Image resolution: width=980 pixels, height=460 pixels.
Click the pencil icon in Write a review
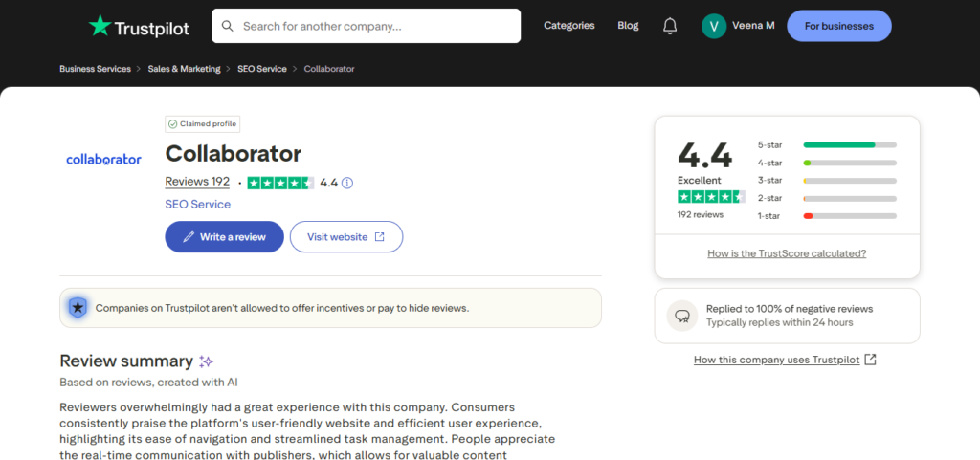(189, 237)
